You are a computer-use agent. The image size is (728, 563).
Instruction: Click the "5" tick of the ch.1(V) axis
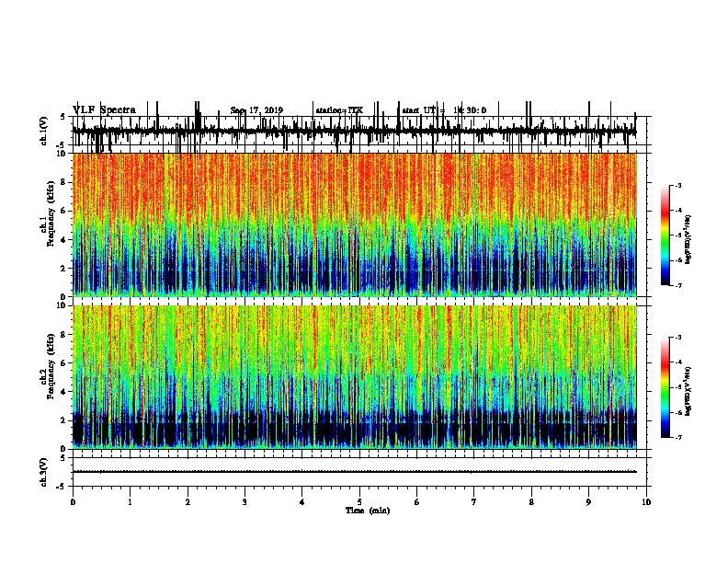[63, 117]
